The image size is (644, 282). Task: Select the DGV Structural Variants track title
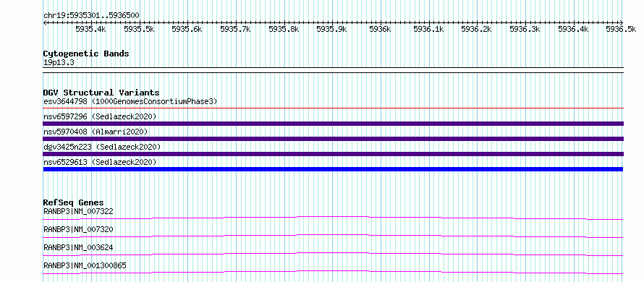(101, 93)
